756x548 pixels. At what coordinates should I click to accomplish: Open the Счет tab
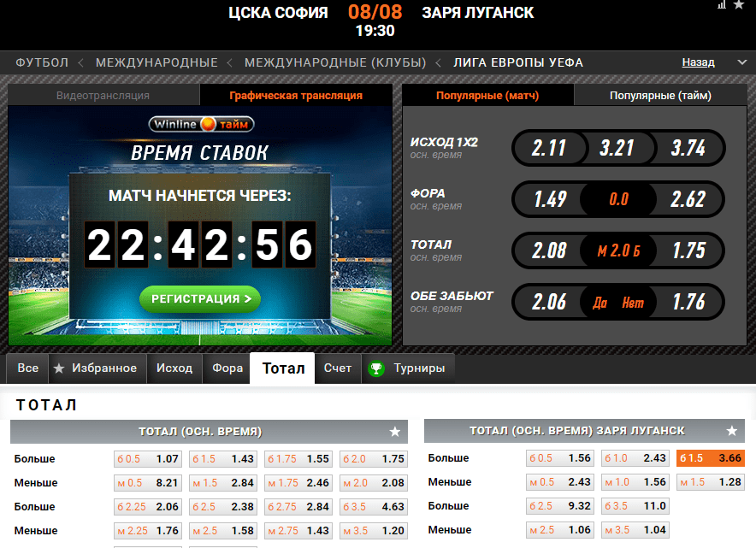click(x=338, y=368)
